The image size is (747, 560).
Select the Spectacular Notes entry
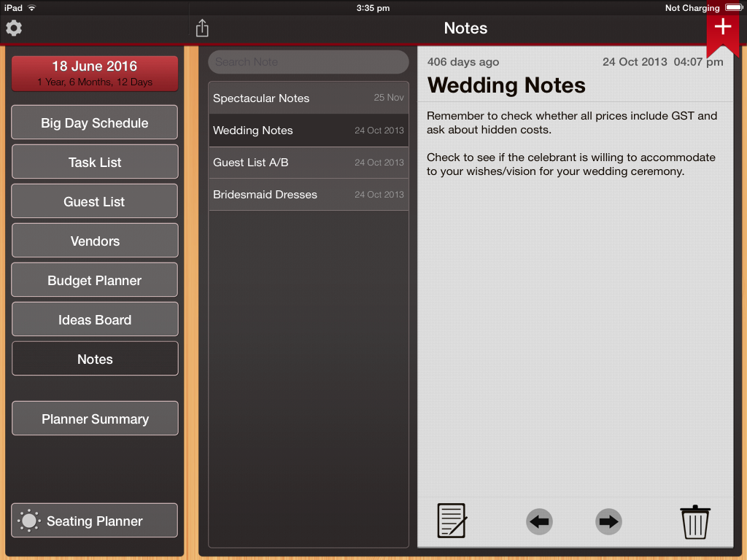(309, 98)
